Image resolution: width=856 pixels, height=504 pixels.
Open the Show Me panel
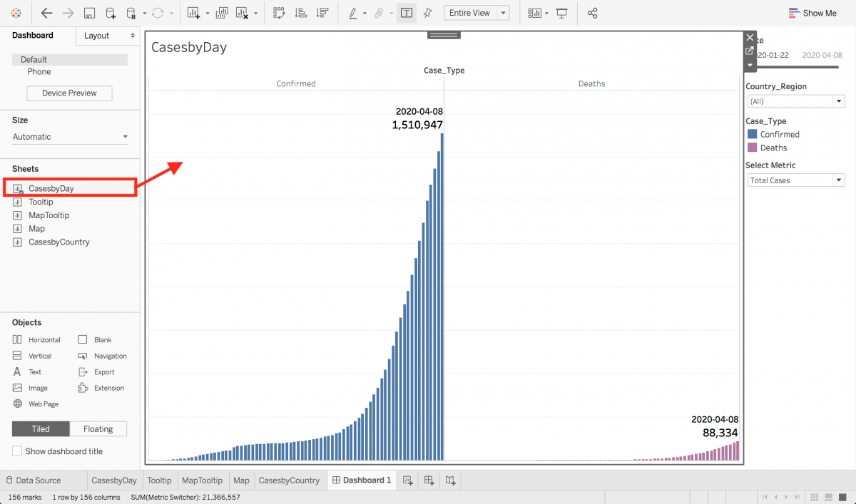tap(812, 13)
